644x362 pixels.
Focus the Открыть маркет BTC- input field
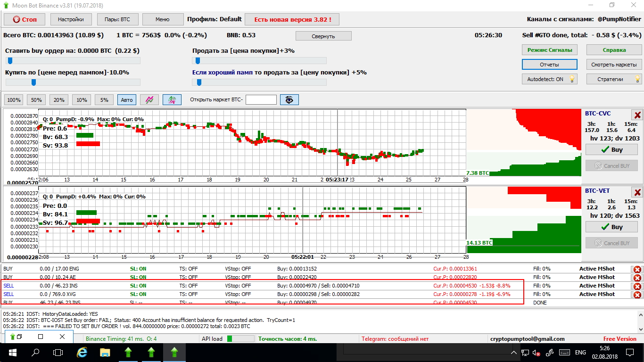(261, 99)
